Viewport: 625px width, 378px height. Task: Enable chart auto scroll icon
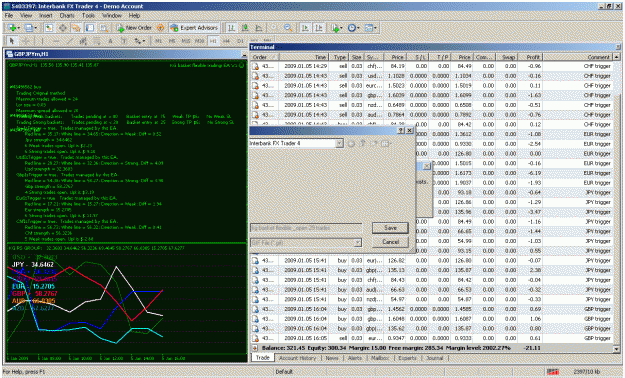click(x=305, y=28)
